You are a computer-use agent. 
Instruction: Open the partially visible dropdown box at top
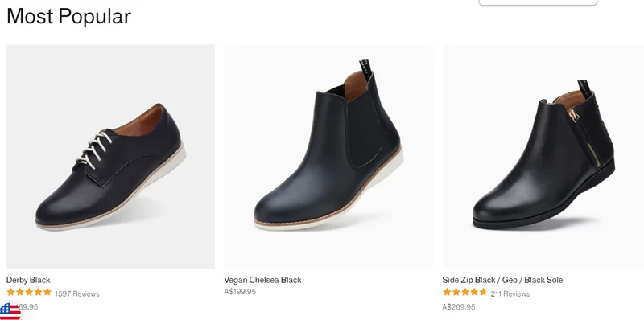(538, 2)
